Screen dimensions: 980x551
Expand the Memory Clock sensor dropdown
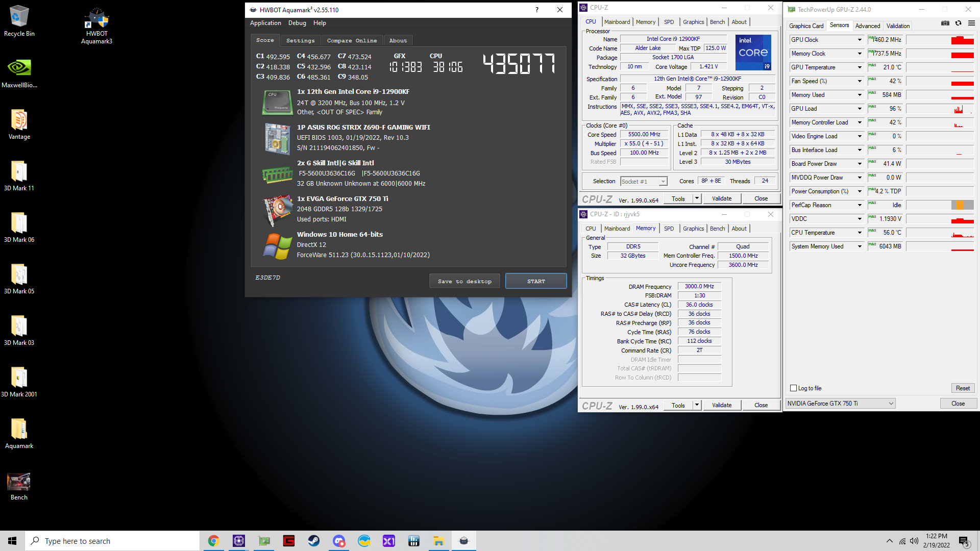click(x=860, y=54)
